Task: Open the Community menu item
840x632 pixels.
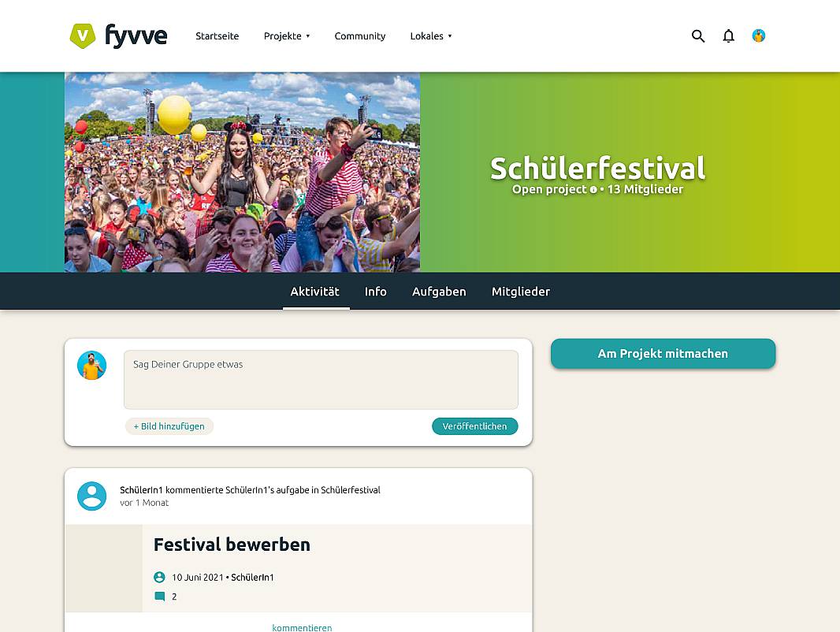Action: point(360,36)
